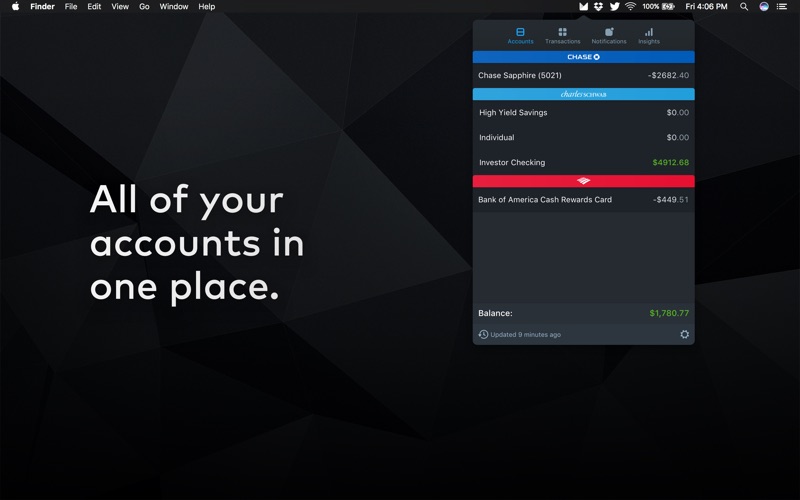Click the refresh history clock icon
The image size is (800, 500).
click(483, 335)
